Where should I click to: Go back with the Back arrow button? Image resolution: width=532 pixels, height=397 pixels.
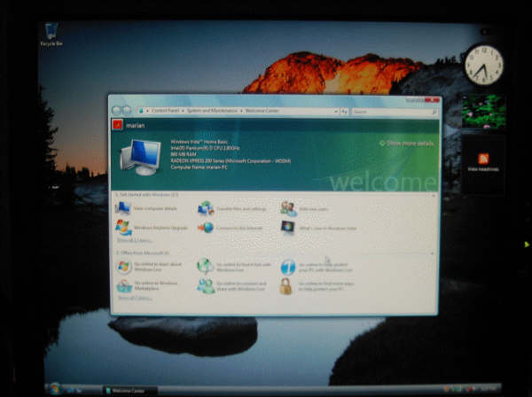coord(116,110)
